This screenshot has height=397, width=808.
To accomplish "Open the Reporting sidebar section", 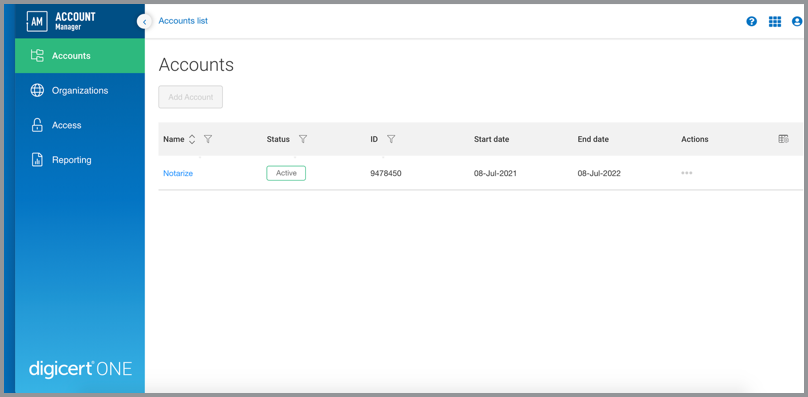I will 80,159.
